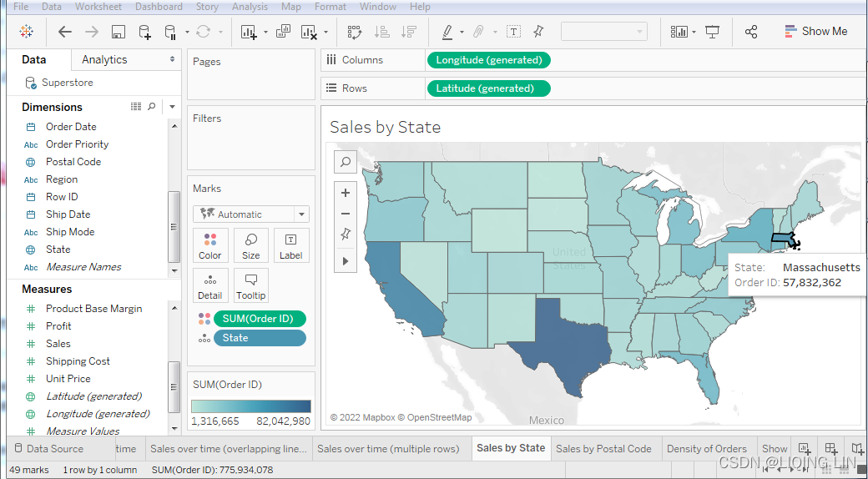Expand highlight pen dropdown arrow
The image size is (868, 479).
click(x=462, y=32)
